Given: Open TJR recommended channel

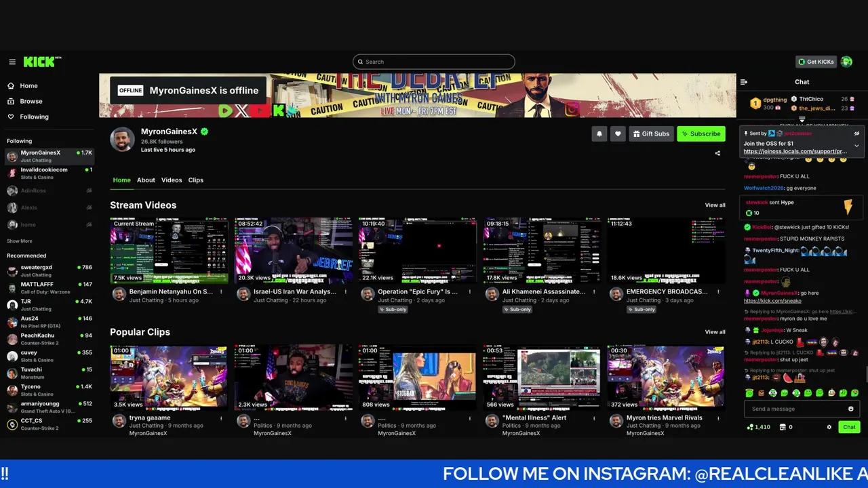Looking at the screenshot, I should coord(49,305).
